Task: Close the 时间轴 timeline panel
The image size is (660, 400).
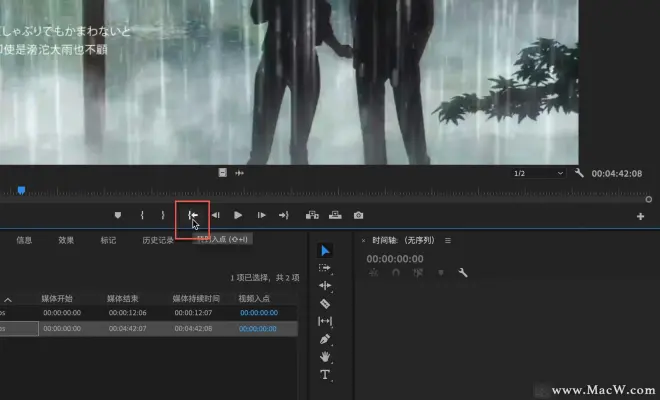Action: tap(363, 241)
